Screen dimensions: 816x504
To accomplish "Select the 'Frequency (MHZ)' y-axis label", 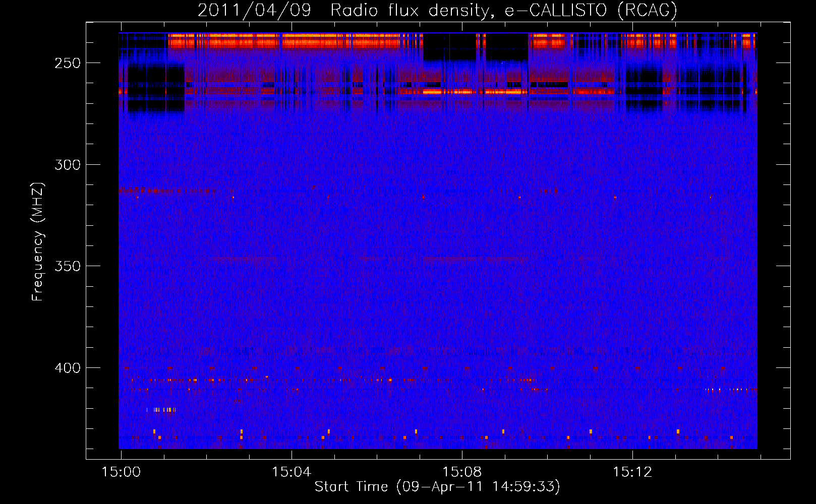I will coord(38,241).
